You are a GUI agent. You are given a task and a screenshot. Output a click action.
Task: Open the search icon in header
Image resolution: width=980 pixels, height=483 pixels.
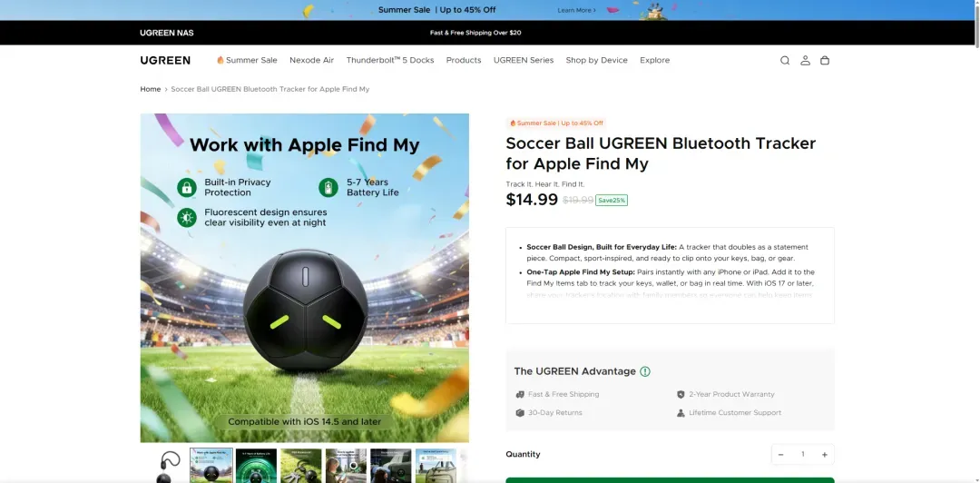[x=785, y=61]
